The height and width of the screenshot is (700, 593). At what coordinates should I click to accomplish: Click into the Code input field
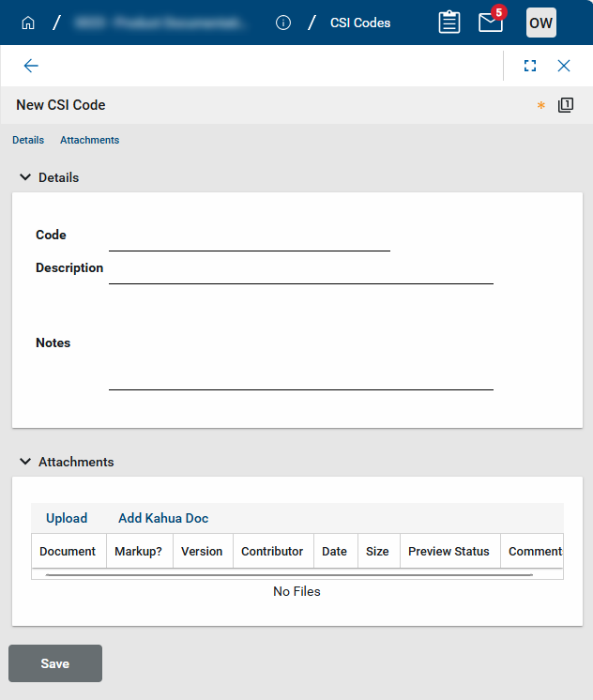pyautogui.click(x=249, y=237)
